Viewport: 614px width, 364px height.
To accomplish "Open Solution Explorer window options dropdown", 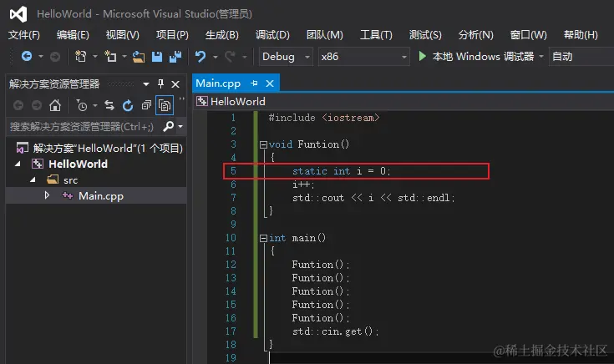I will click(x=146, y=84).
